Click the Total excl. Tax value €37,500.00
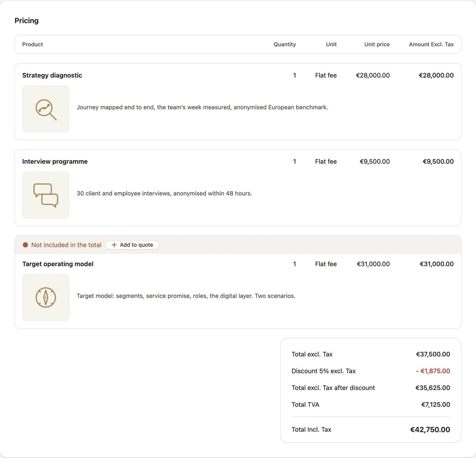 tap(433, 354)
